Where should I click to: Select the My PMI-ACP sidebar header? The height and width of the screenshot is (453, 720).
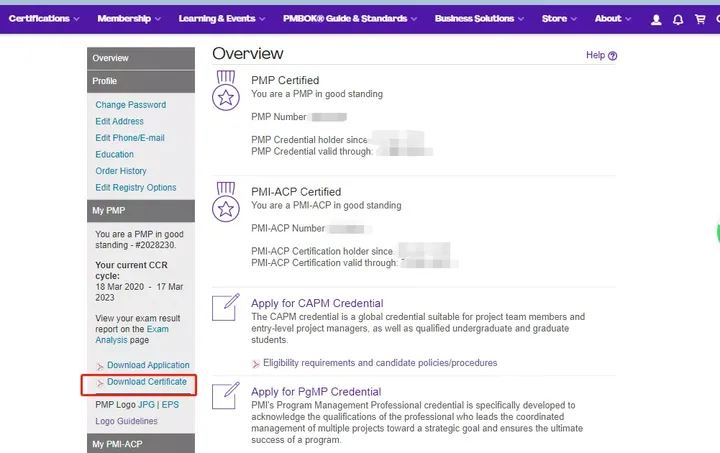tap(141, 444)
